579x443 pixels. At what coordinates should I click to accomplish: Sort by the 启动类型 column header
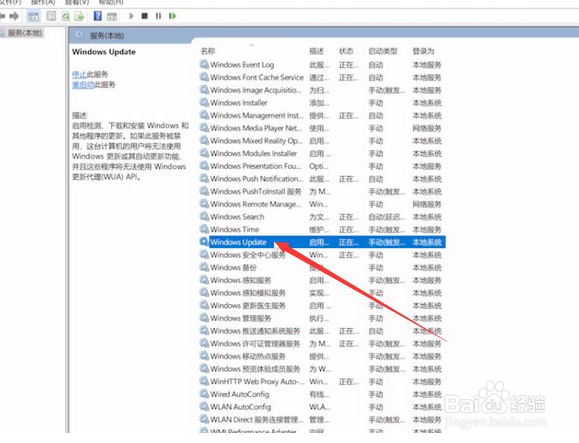[x=383, y=51]
